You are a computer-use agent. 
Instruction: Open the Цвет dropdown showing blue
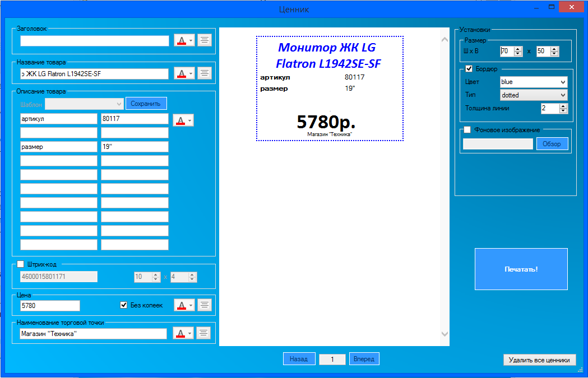[534, 82]
